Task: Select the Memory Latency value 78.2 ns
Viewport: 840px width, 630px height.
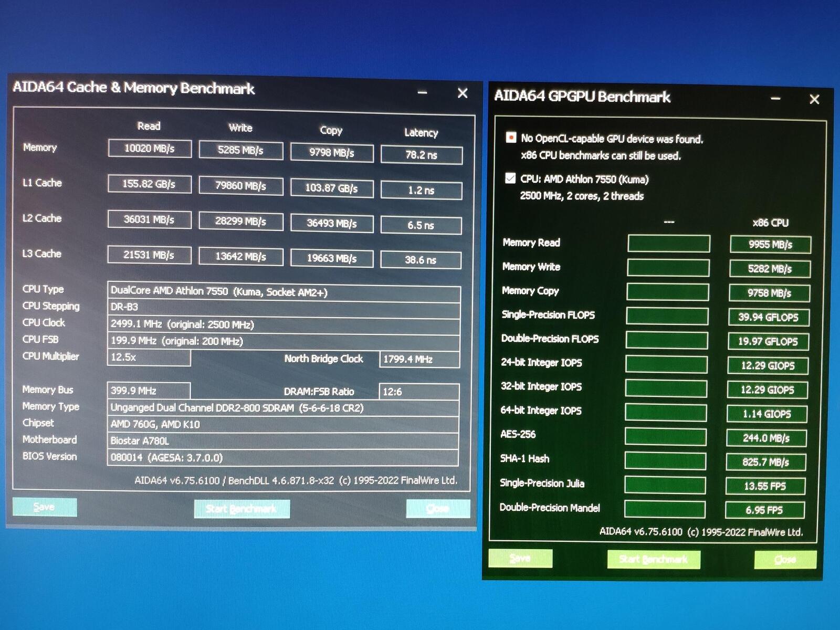Action: (422, 155)
